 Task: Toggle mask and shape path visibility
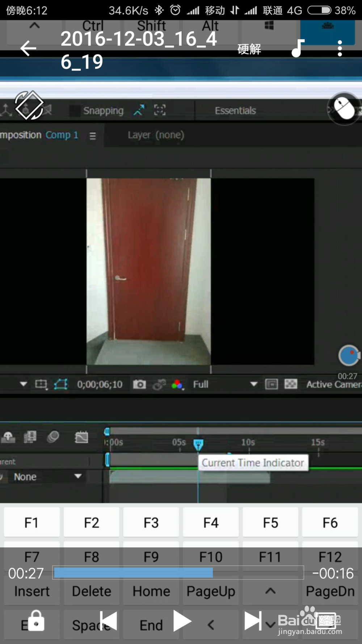(x=61, y=384)
